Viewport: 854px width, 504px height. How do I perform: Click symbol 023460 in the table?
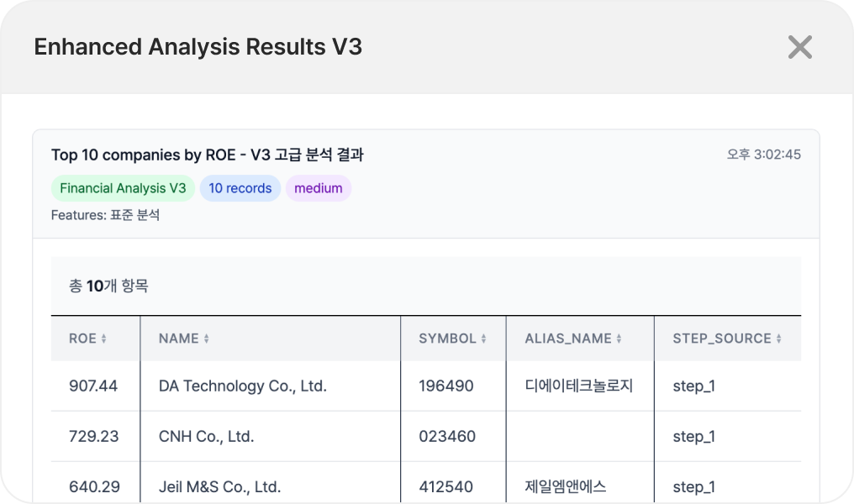[x=446, y=437]
